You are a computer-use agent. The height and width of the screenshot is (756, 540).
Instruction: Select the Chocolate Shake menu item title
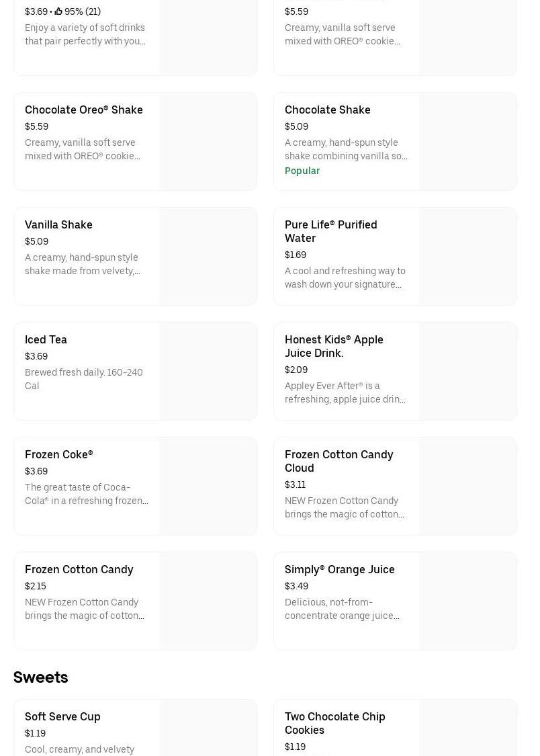pos(327,110)
